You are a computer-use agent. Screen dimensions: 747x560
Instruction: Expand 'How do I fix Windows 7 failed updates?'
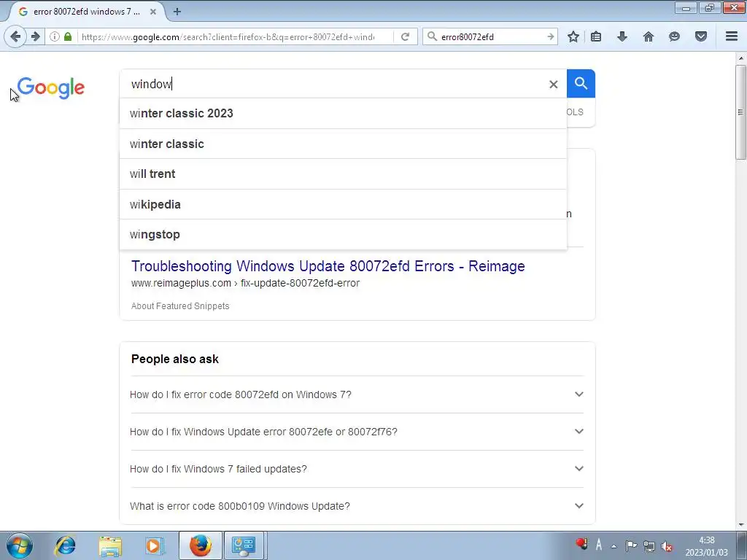(357, 469)
